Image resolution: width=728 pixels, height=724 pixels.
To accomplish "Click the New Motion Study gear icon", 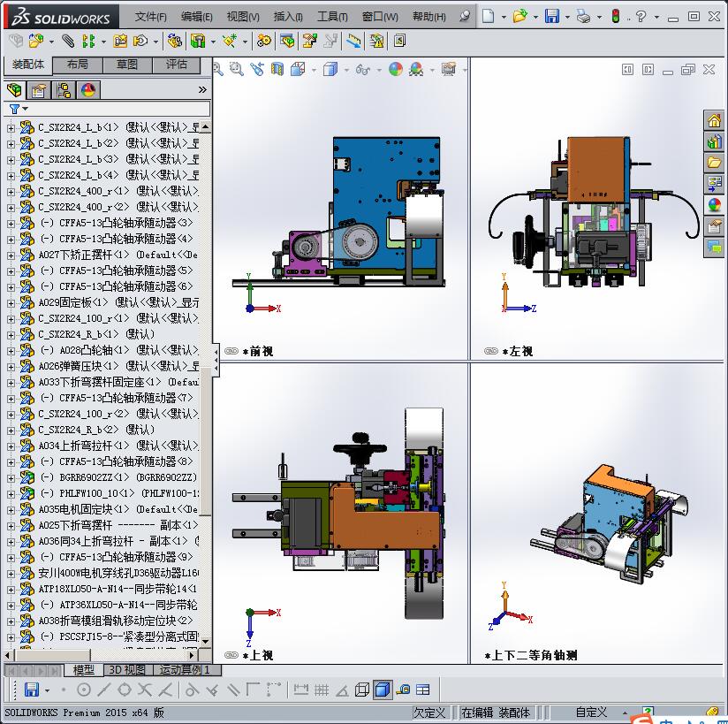I will (x=264, y=42).
